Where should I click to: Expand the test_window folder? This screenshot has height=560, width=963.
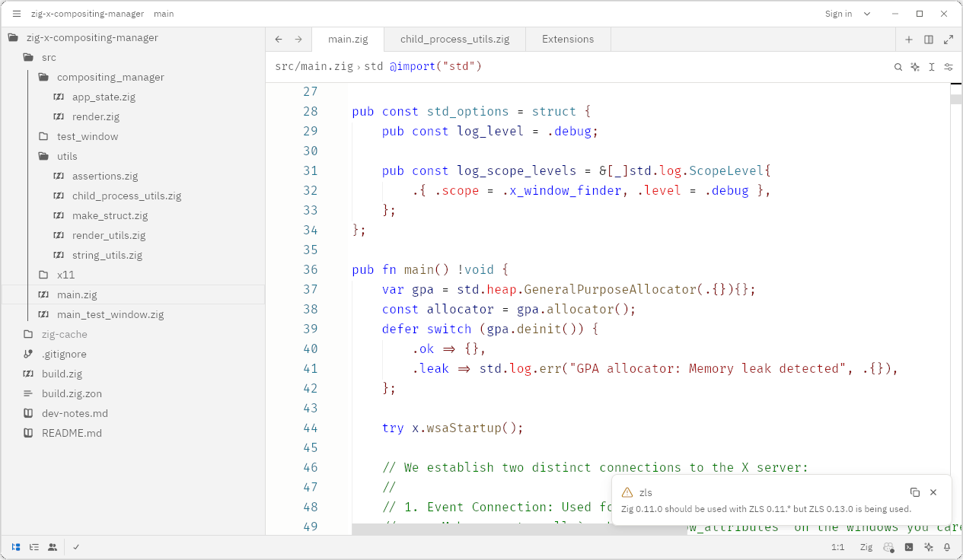coord(132,136)
